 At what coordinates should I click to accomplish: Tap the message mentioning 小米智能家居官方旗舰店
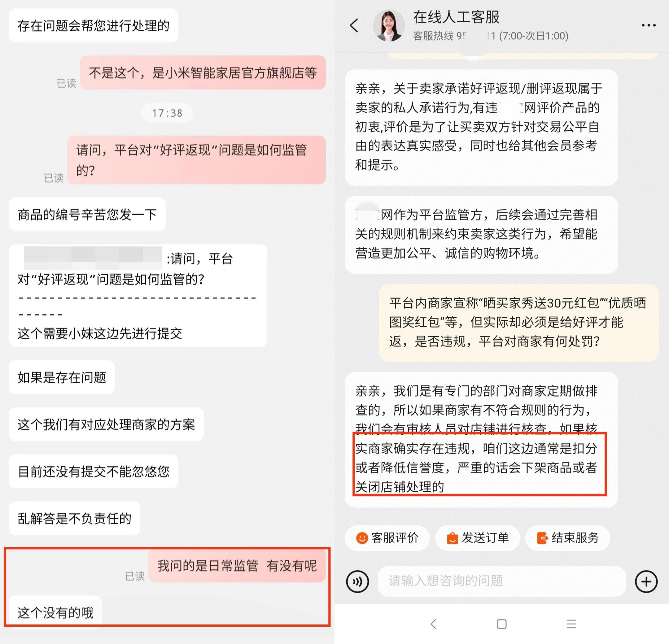pyautogui.click(x=203, y=73)
